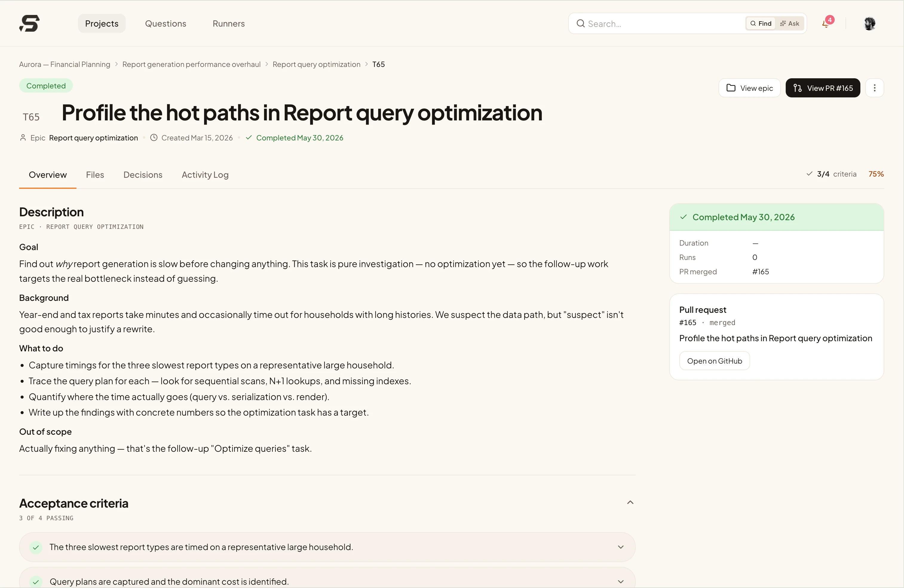This screenshot has width=904, height=588.
Task: Expand the three slowest report types criterion
Action: (x=621, y=547)
